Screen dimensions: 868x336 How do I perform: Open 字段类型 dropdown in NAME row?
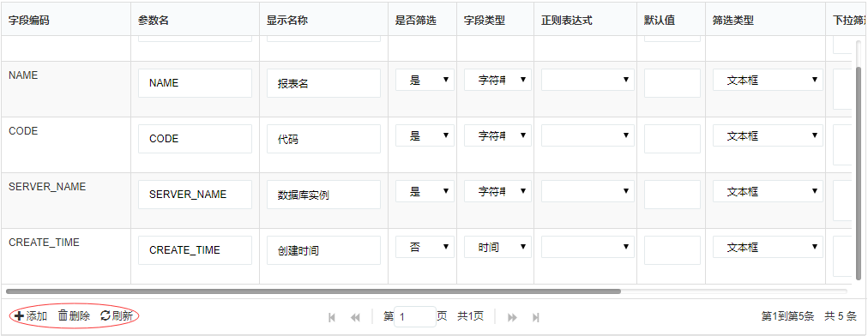click(x=497, y=80)
